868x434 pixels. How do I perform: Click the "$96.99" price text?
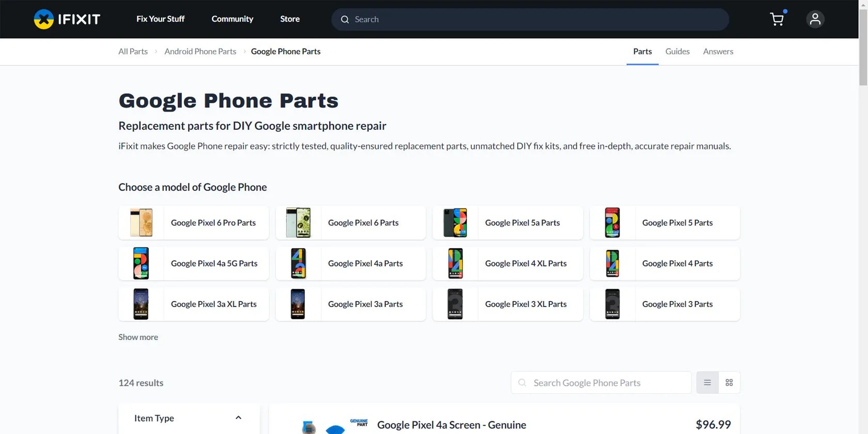tap(713, 425)
